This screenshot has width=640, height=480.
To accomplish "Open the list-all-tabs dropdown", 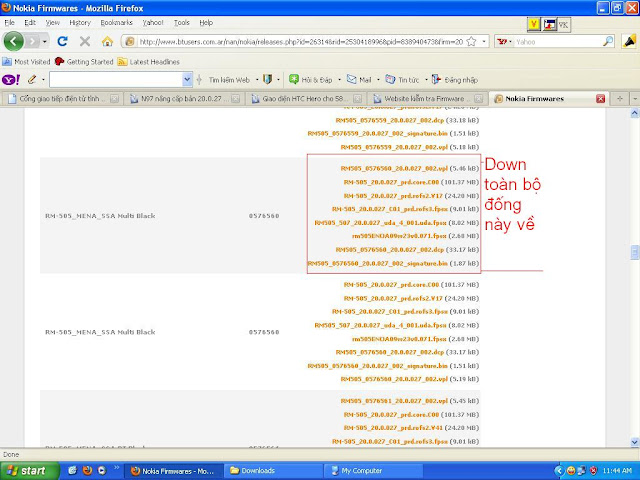I will [x=635, y=99].
